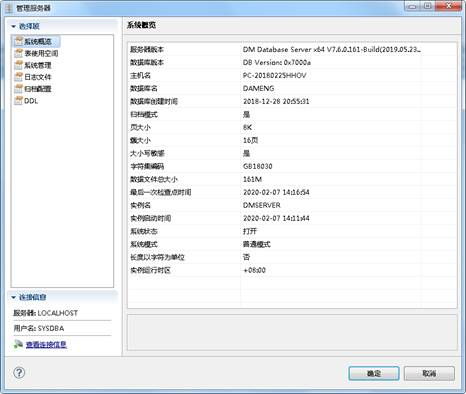This screenshot has height=394, width=466.
Task: Select the 服务器版本 row label
Action: (147, 50)
